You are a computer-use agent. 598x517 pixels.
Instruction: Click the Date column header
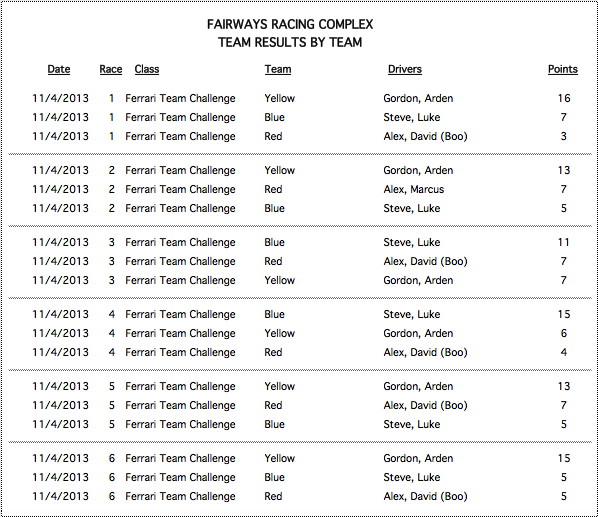point(59,69)
